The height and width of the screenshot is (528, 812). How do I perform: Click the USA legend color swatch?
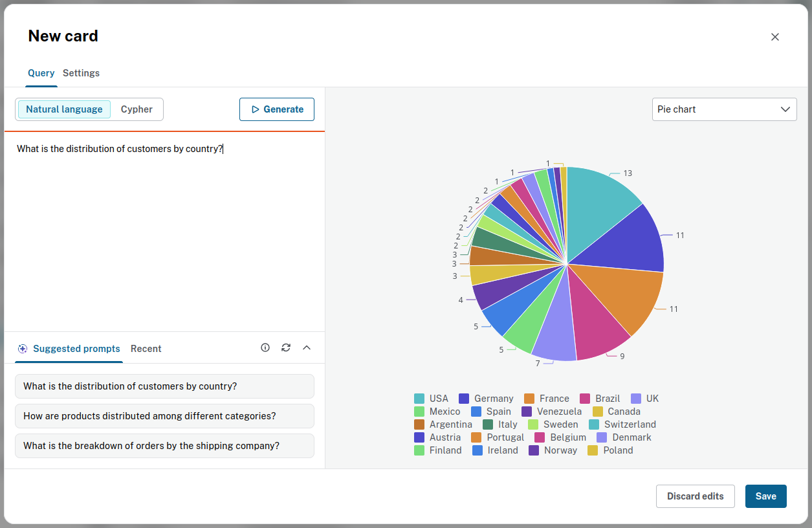pyautogui.click(x=420, y=398)
